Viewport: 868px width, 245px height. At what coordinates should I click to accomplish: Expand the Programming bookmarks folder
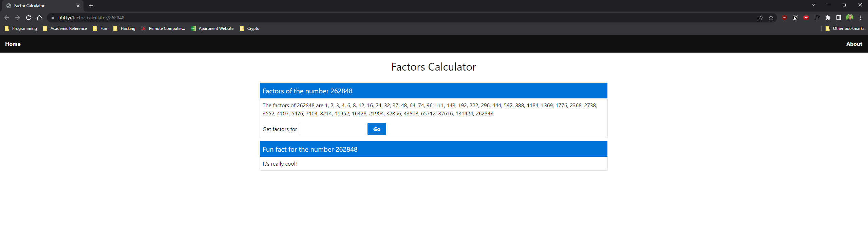pos(21,29)
